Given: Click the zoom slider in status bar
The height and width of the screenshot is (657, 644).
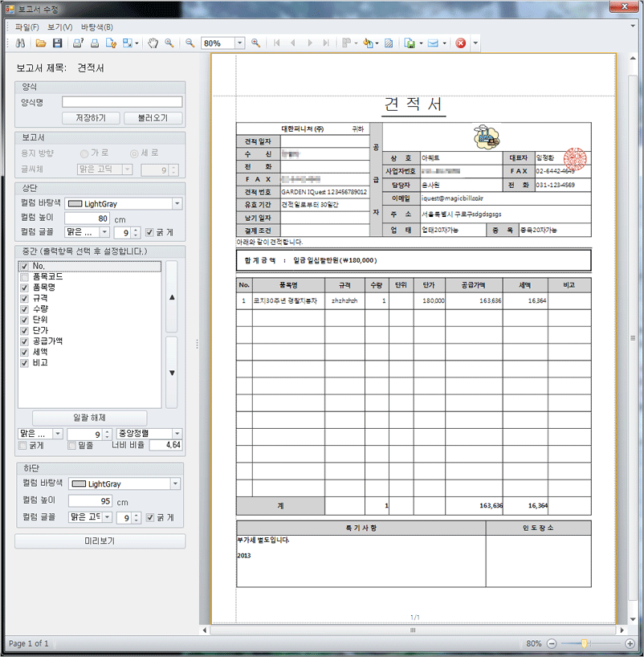Looking at the screenshot, I should click(585, 643).
